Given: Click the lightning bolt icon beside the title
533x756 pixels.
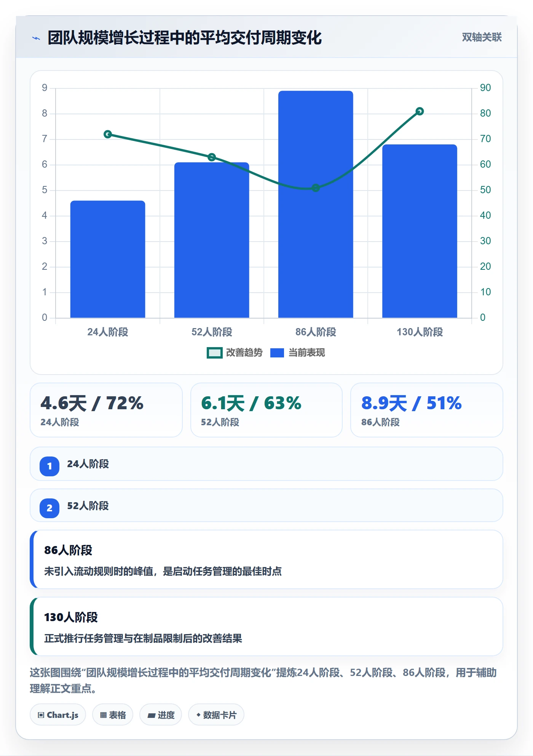Looking at the screenshot, I should tap(36, 38).
